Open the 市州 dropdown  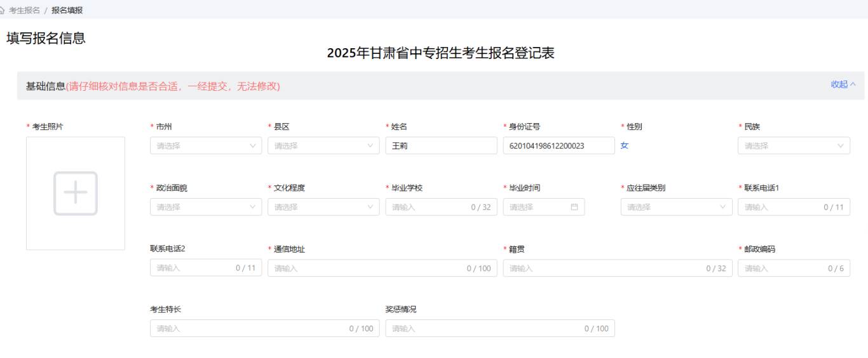(205, 146)
